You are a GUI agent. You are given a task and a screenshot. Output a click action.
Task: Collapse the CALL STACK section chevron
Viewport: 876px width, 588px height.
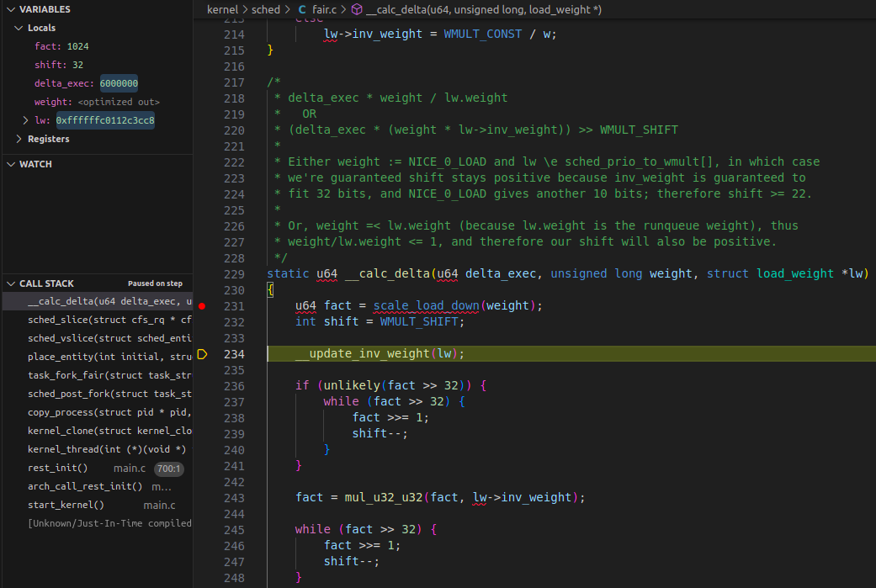coord(11,283)
